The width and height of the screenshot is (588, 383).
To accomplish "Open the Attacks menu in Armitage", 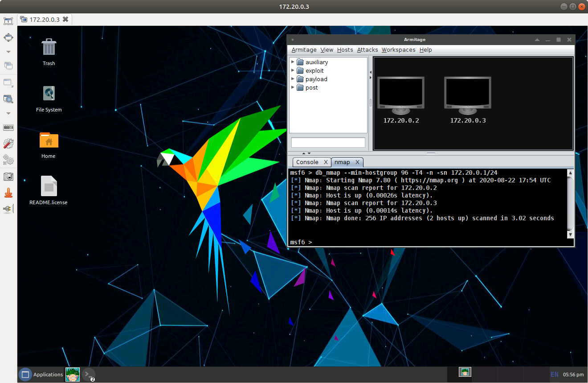I will (x=367, y=50).
